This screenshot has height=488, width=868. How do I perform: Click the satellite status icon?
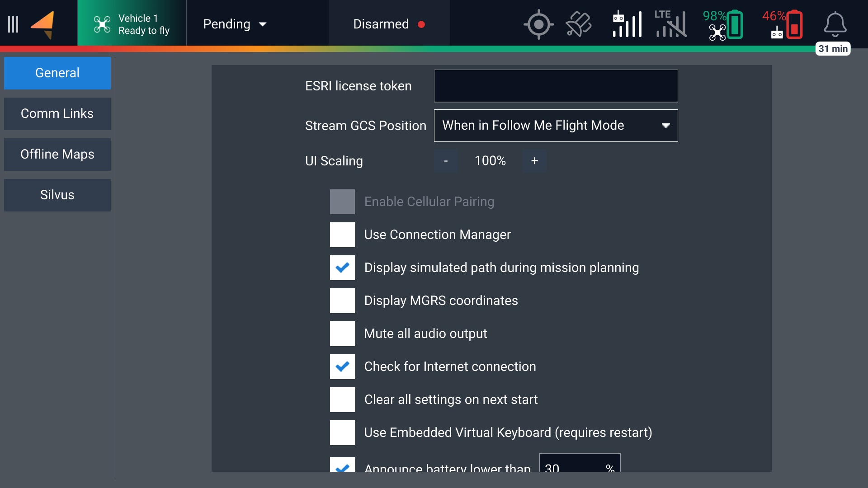click(x=578, y=24)
